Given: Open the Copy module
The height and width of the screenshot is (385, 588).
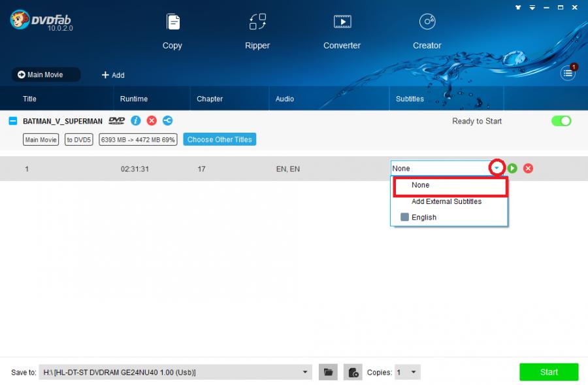Looking at the screenshot, I should 172,31.
